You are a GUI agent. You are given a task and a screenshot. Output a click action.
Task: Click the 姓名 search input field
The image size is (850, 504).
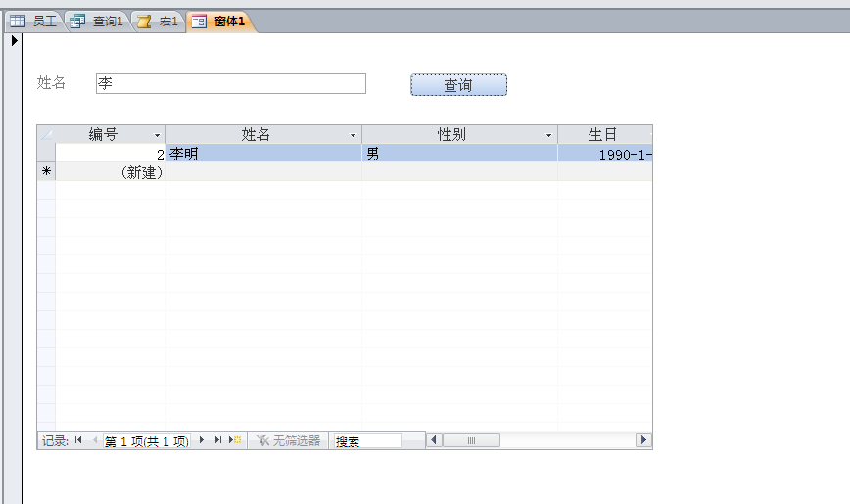(231, 83)
